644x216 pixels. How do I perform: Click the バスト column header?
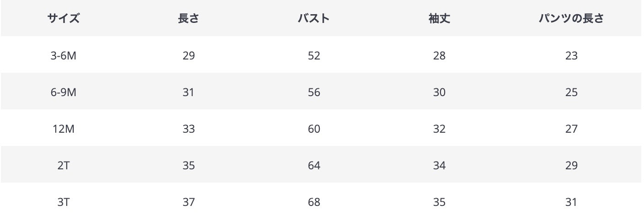pyautogui.click(x=314, y=19)
